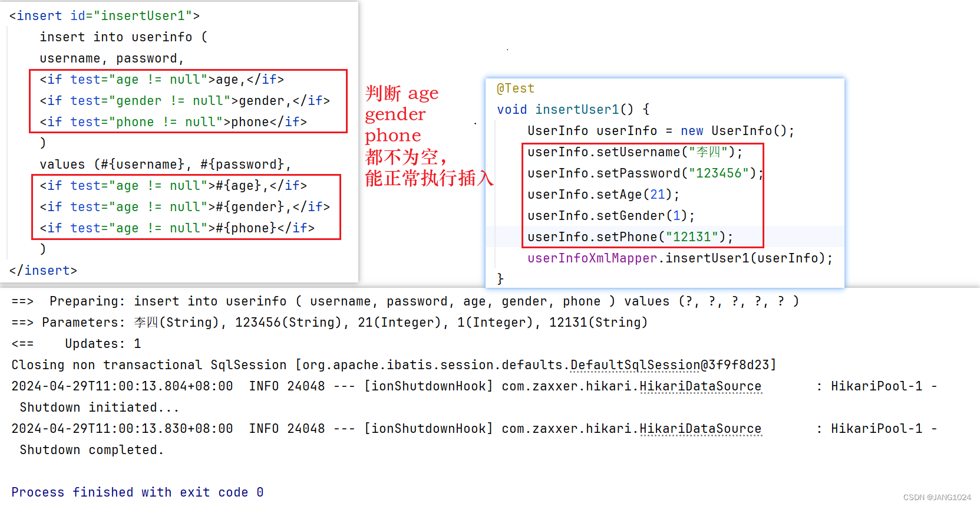Click the 'Updates: 1' log line

76,344
